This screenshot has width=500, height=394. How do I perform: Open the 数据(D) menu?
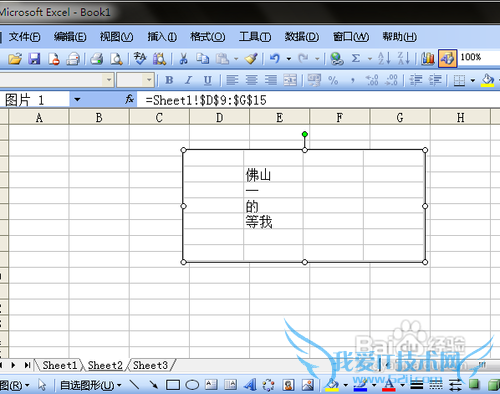click(x=302, y=36)
